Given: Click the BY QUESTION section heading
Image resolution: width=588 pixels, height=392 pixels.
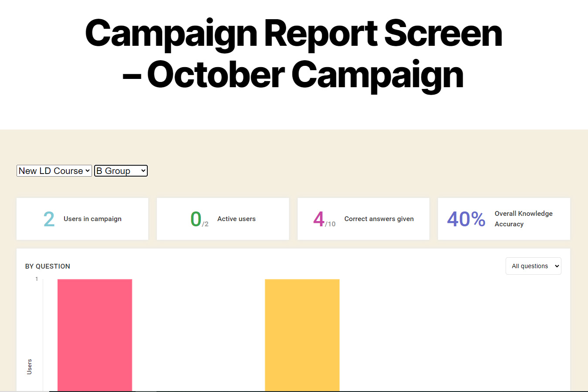Looking at the screenshot, I should (48, 266).
